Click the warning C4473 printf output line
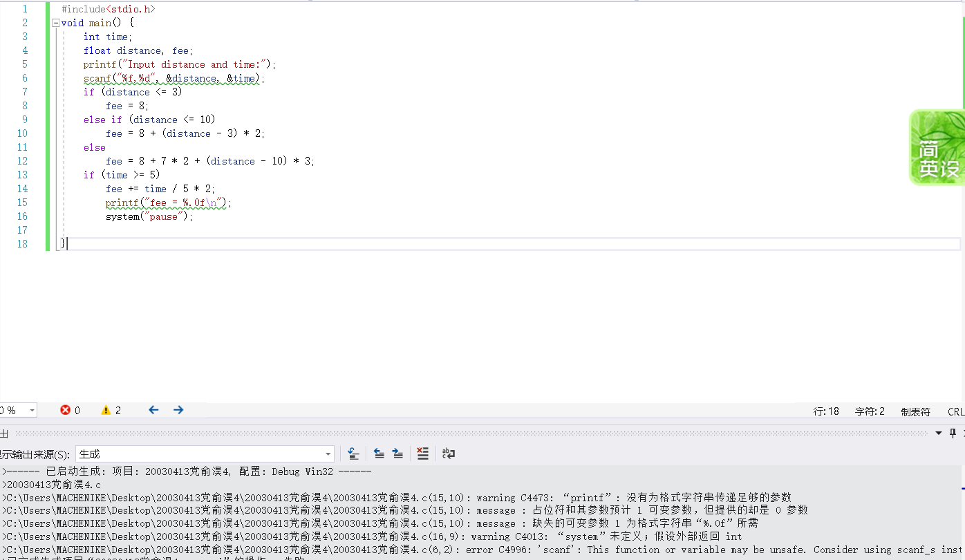965x560 pixels. click(397, 498)
